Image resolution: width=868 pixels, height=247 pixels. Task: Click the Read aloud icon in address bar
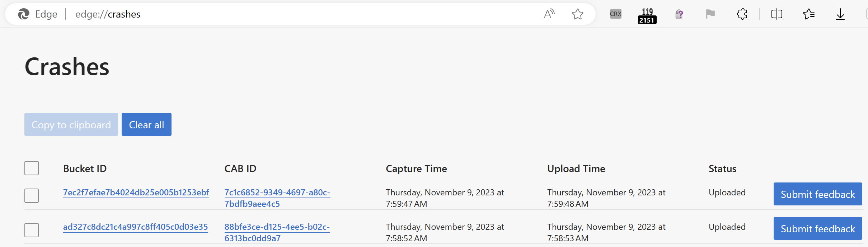[x=549, y=14]
